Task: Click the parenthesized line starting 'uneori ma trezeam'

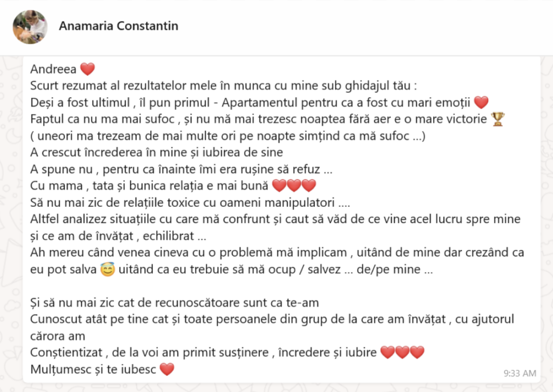Action: pos(228,136)
